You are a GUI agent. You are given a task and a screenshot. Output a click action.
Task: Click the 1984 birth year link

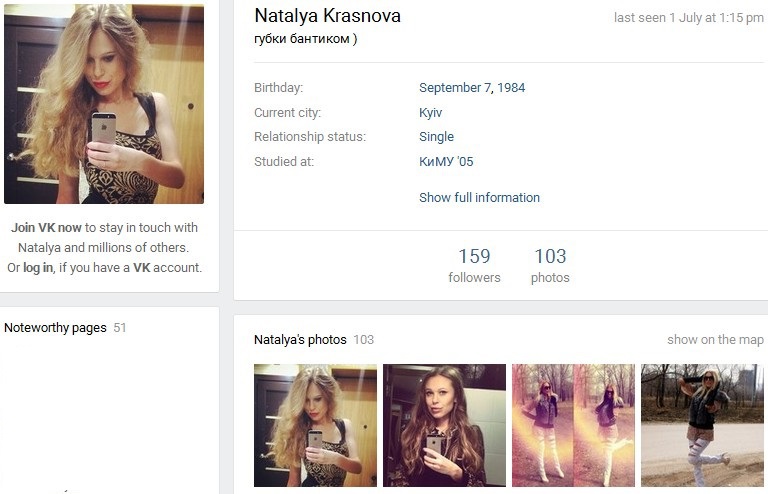point(511,88)
